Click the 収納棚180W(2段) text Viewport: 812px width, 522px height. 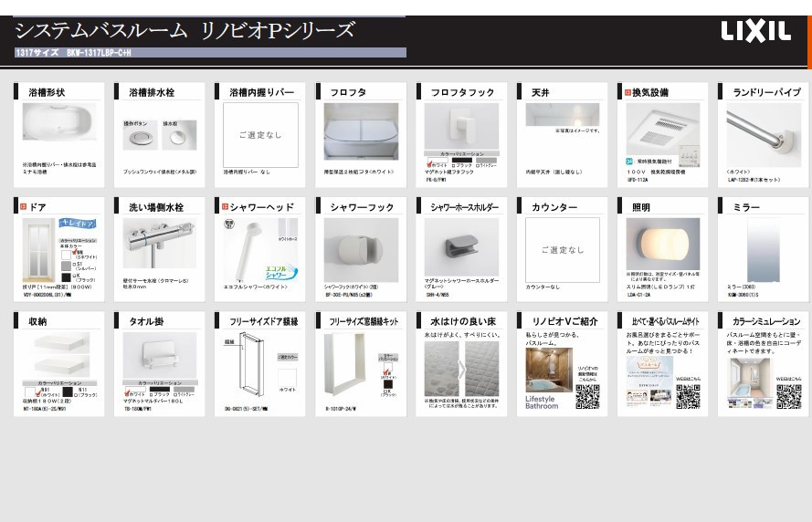pos(47,401)
